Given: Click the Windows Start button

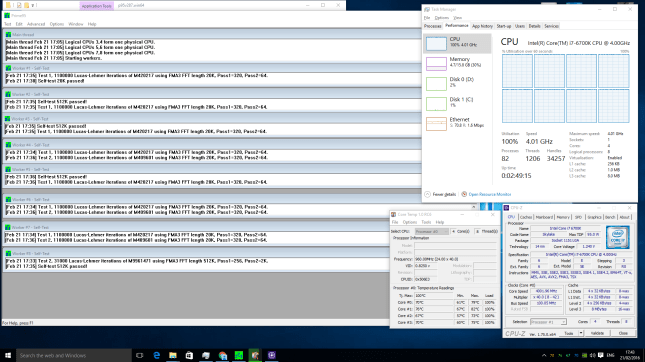Looking at the screenshot, I should 8,355.
